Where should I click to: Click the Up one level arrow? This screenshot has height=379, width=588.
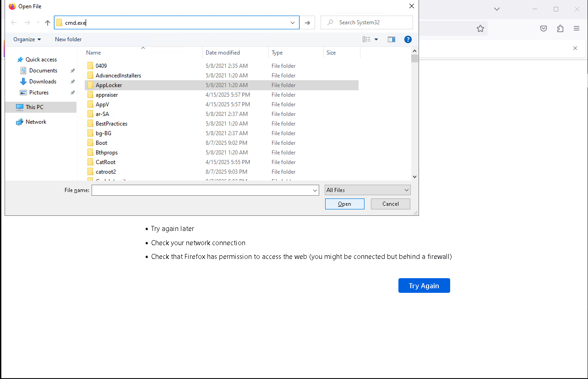[x=48, y=22]
